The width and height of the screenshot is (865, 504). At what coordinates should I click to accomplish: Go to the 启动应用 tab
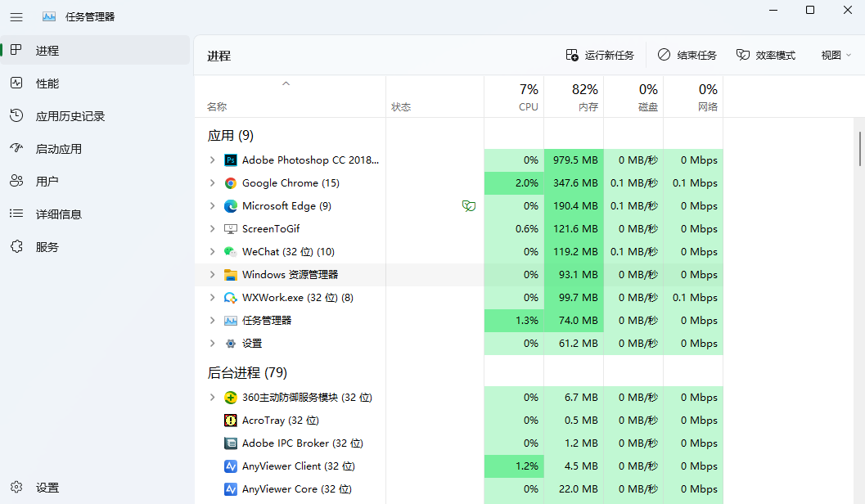[x=96, y=149]
